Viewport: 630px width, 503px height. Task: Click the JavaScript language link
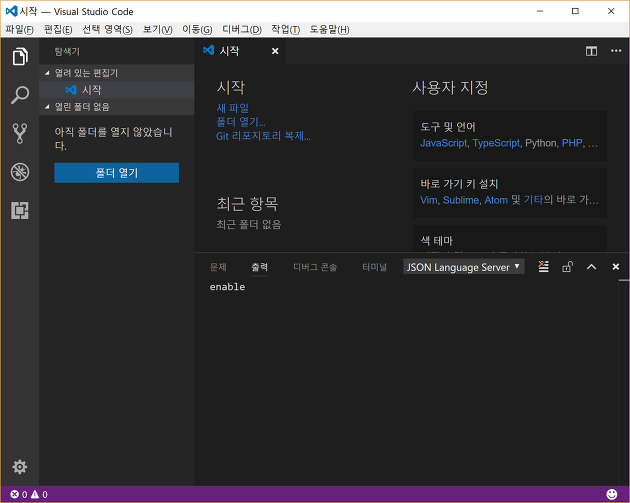coord(444,143)
